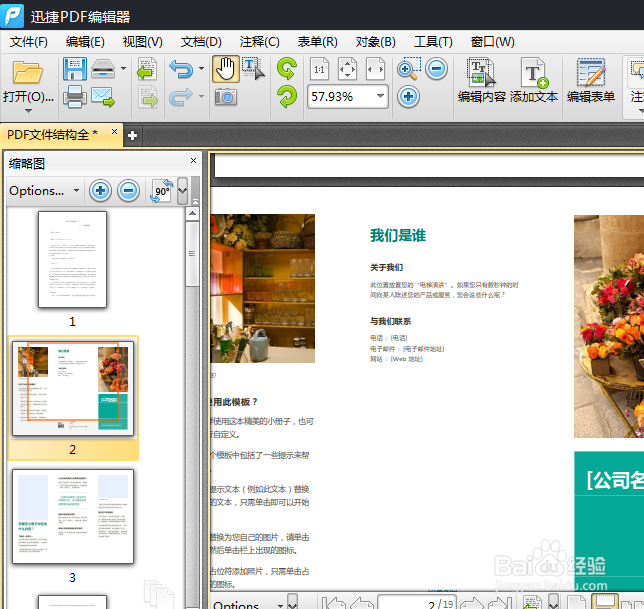
Task: Open the bottom Options dropdown
Action: click(x=248, y=604)
